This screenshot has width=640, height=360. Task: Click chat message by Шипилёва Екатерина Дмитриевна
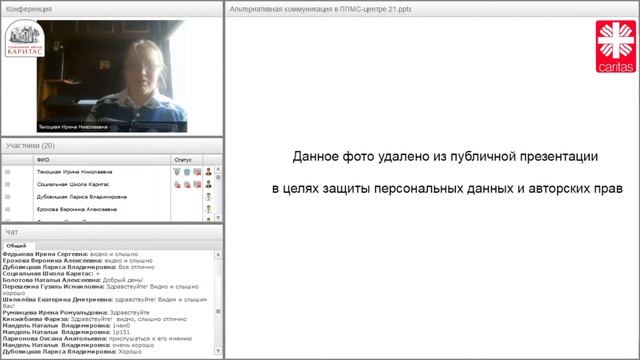105,302
